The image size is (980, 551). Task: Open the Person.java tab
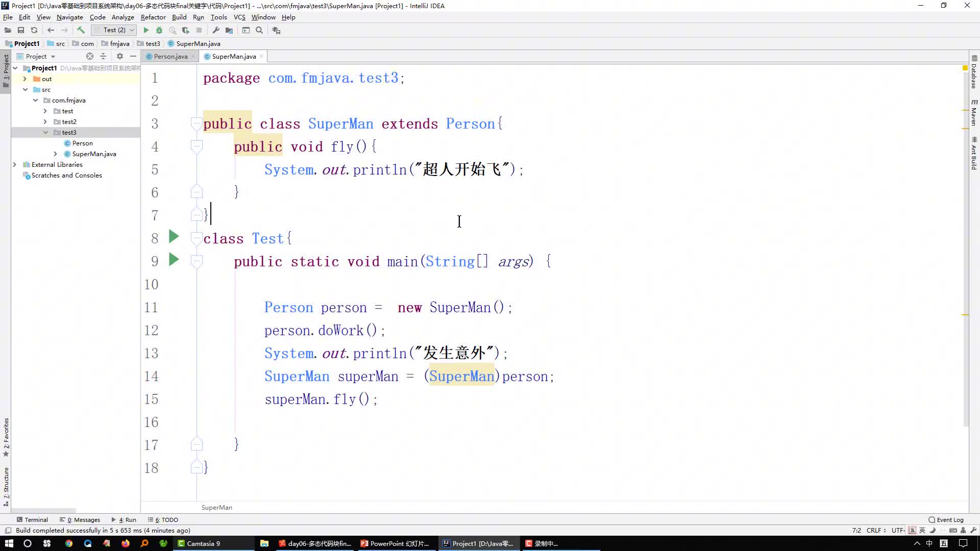click(x=170, y=57)
